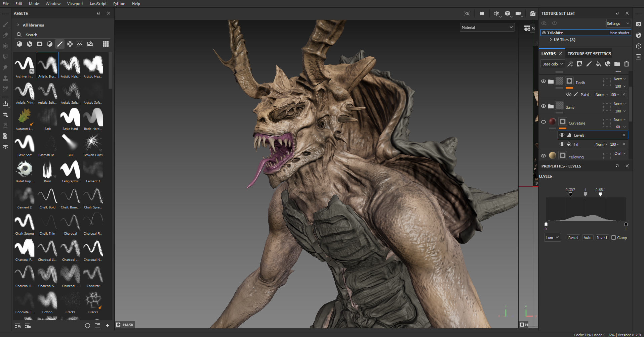Open the Material viewport mode dropdown
The image size is (644, 337).
point(487,28)
